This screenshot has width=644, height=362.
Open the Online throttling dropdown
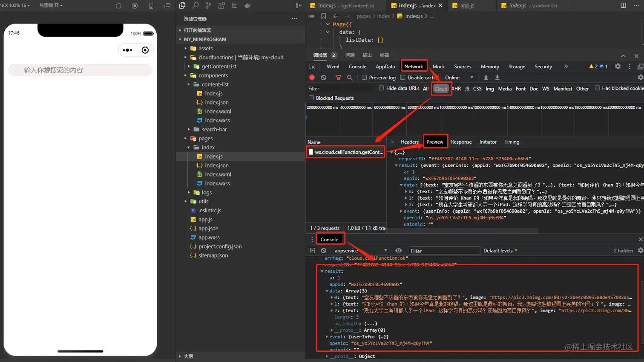point(459,78)
